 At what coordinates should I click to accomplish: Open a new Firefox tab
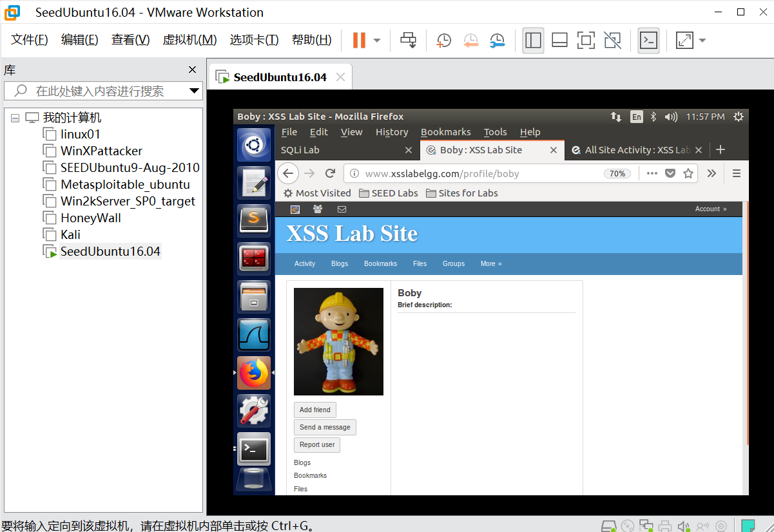pos(721,150)
